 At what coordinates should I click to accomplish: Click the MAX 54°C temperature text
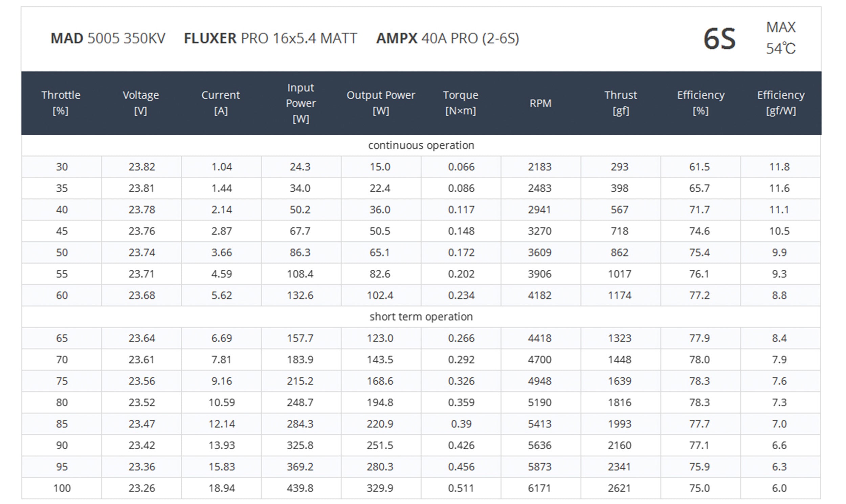pyautogui.click(x=781, y=38)
